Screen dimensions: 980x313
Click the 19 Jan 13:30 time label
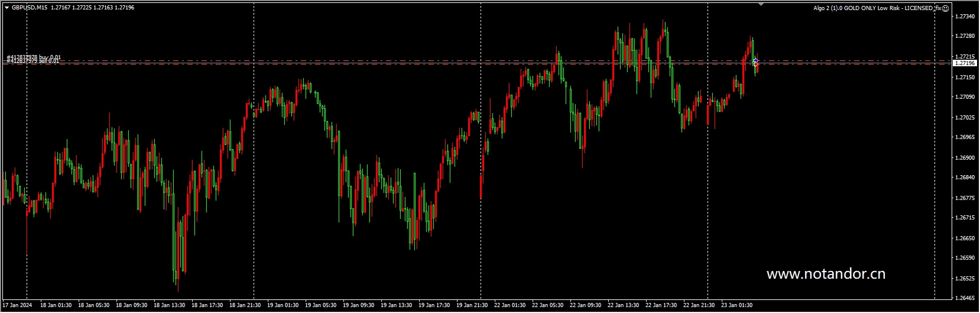tap(396, 305)
